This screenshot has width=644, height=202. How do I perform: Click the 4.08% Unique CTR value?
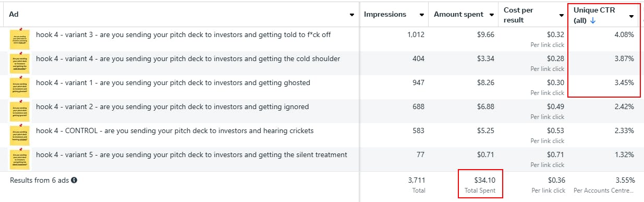point(624,35)
